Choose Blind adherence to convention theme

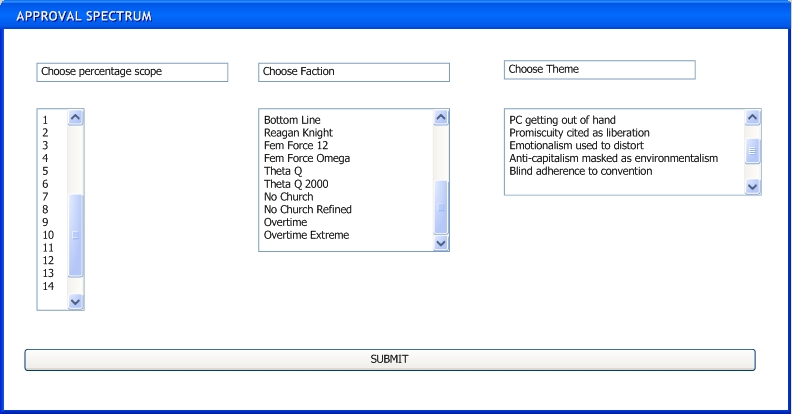pos(580,171)
